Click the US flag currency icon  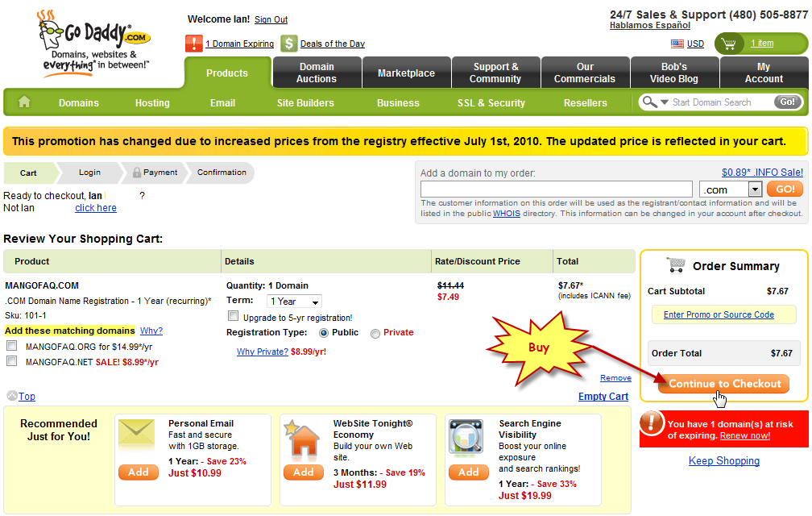tap(677, 44)
